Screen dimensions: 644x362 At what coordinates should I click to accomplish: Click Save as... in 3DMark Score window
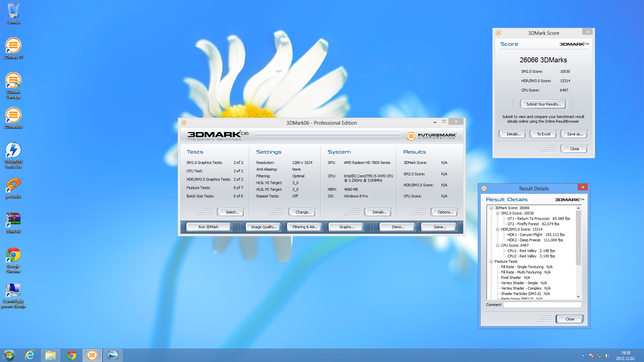click(575, 134)
